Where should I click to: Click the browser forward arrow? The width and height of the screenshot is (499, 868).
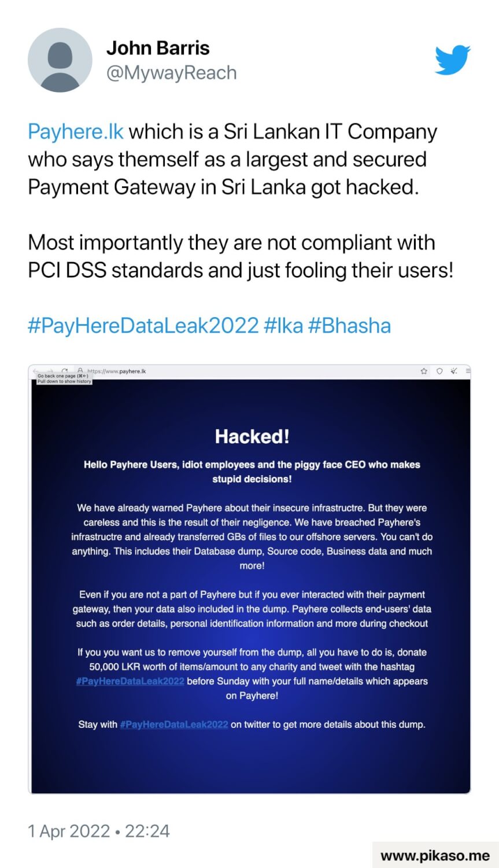(x=50, y=370)
